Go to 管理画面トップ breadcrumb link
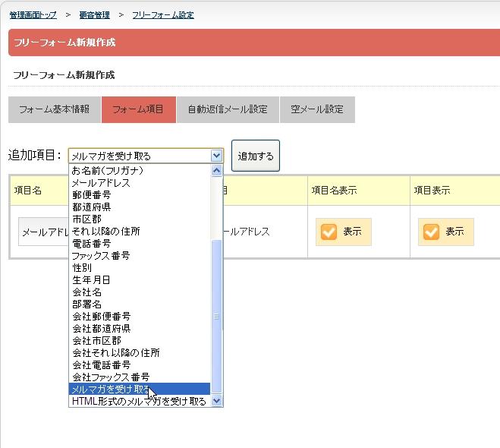The image size is (500, 448). point(33,14)
